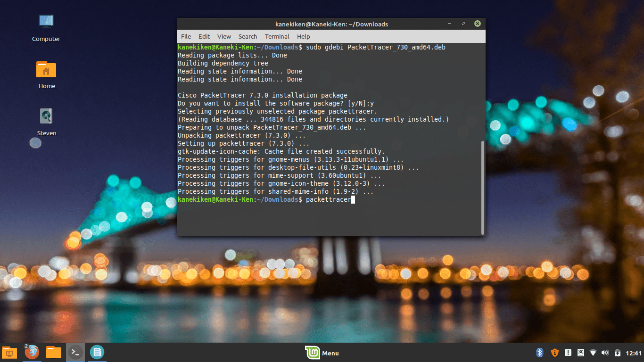Screen dimensions: 644x362
Task: Open the Linux Mint Menu button
Action: click(322, 353)
